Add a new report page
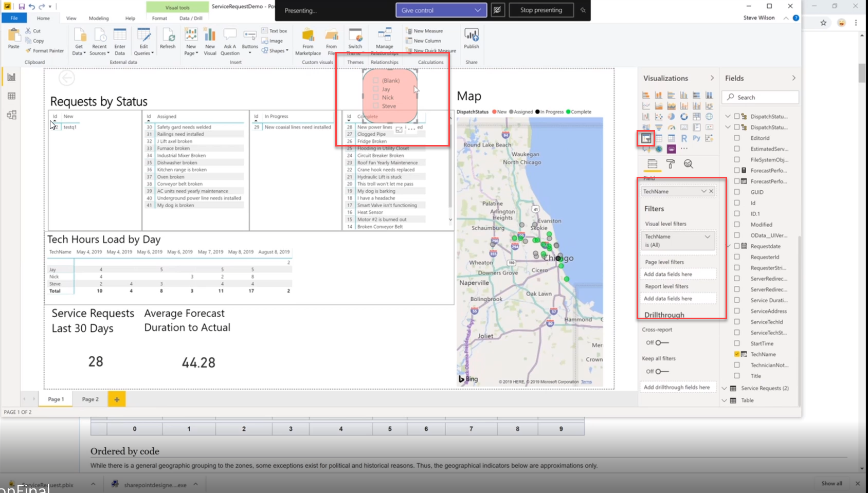The image size is (868, 493). [x=117, y=399]
